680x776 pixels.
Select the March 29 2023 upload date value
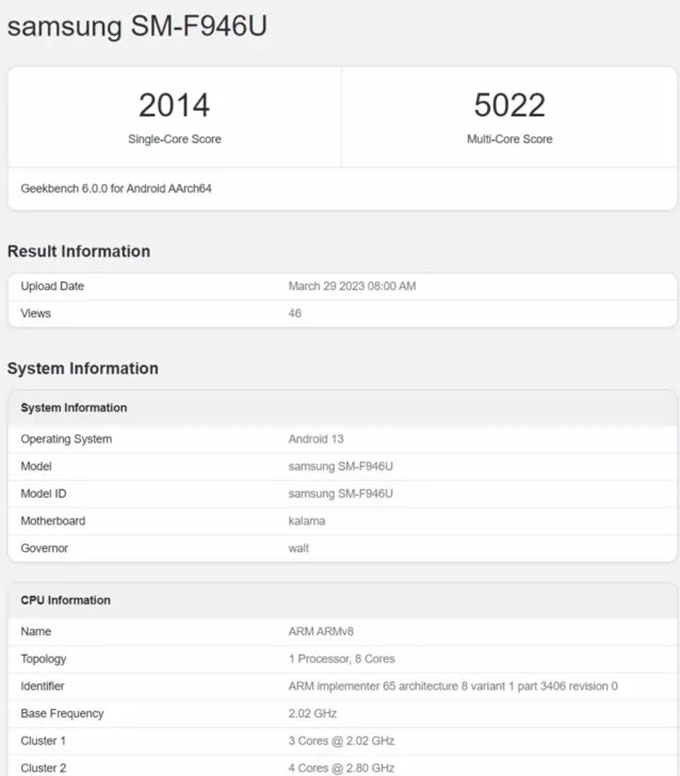(x=352, y=286)
